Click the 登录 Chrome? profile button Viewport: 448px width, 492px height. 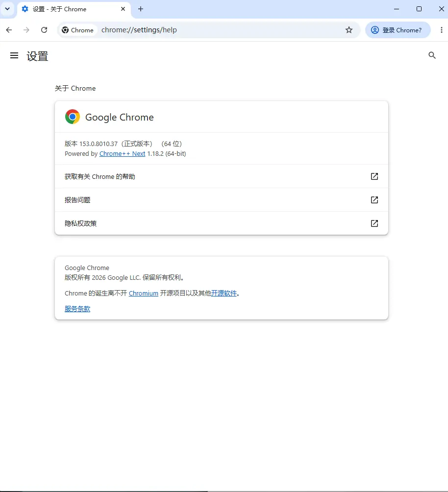(x=398, y=30)
